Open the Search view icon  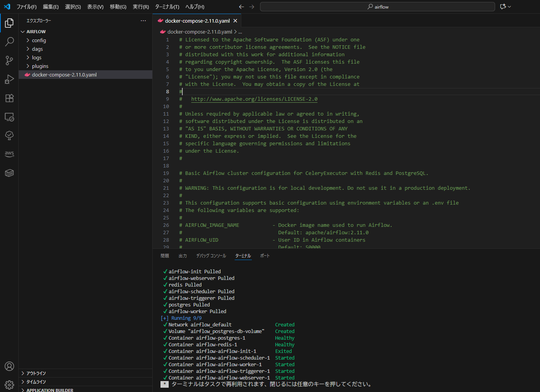(9, 41)
